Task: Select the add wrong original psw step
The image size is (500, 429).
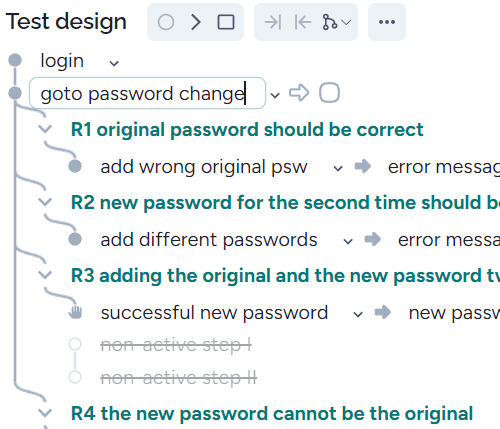Action: coord(204,167)
